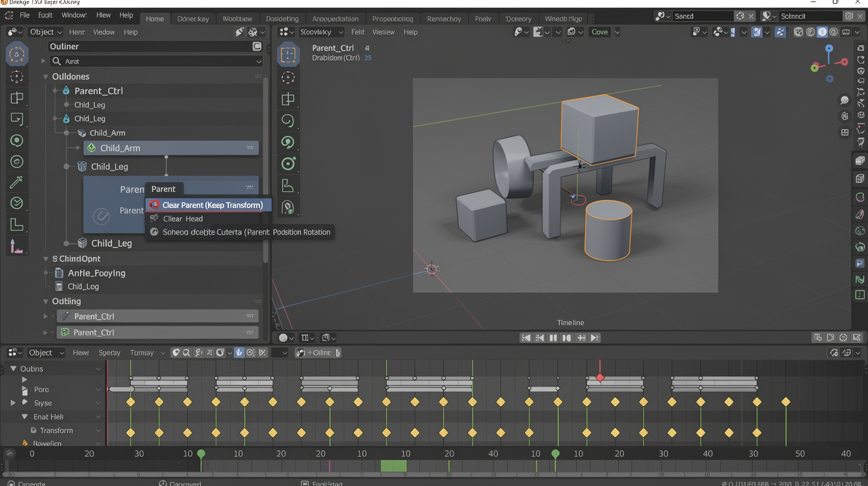Click the Cove button in viewport header
This screenshot has height=486, width=868.
coord(599,32)
